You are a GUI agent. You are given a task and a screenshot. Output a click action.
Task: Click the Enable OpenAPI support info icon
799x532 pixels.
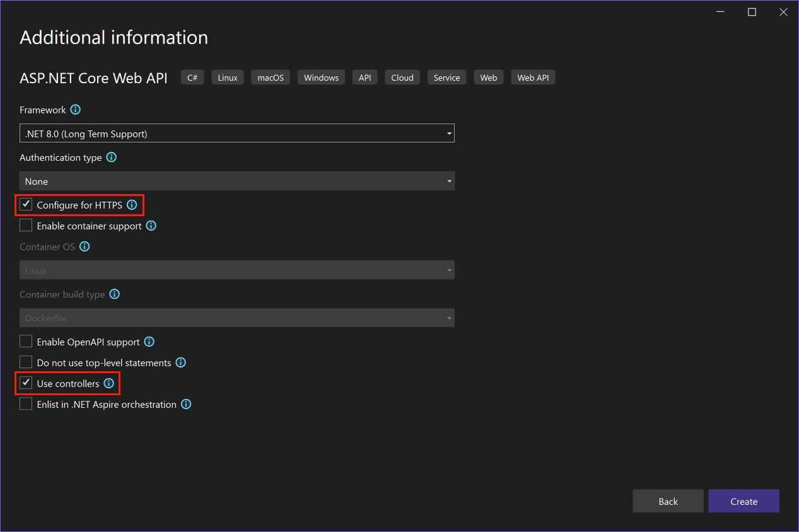[149, 341]
